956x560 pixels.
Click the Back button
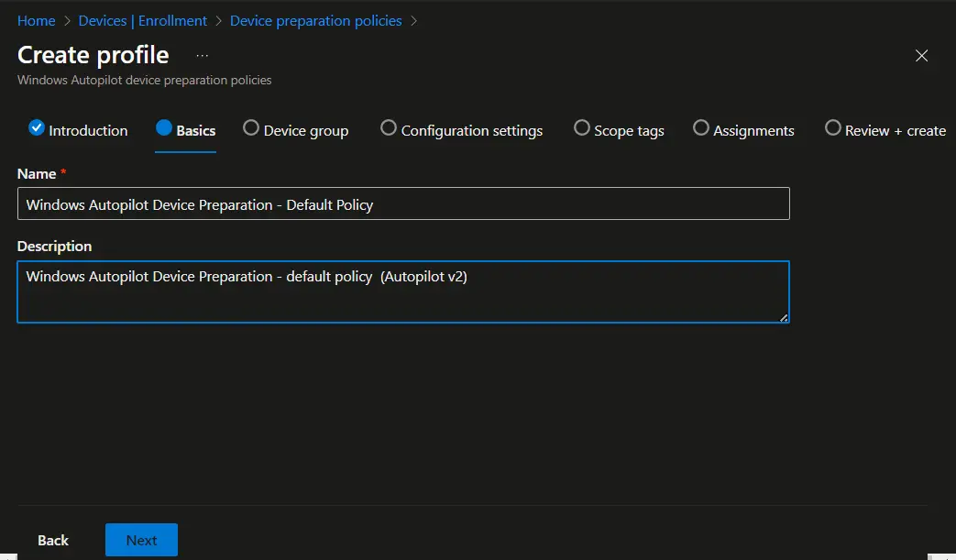[53, 540]
